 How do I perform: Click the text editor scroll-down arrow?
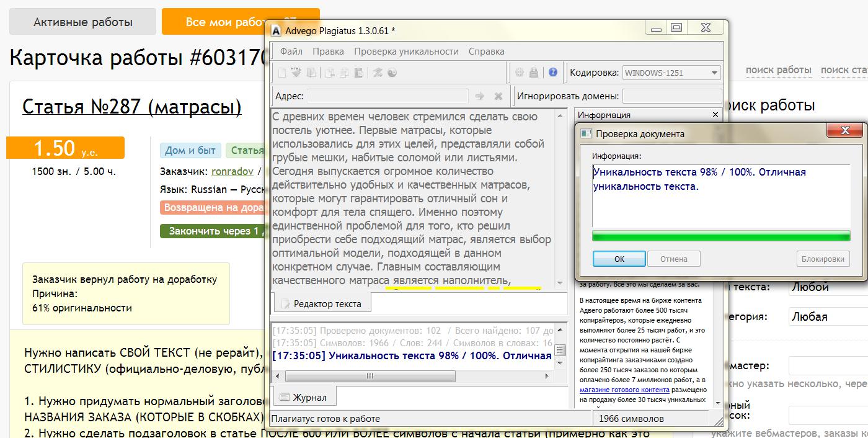[x=560, y=282]
